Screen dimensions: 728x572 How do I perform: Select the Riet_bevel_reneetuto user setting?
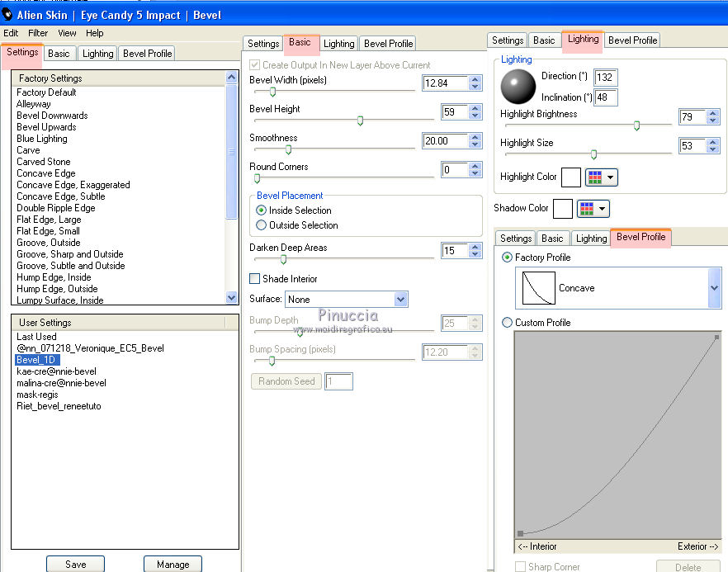(59, 406)
